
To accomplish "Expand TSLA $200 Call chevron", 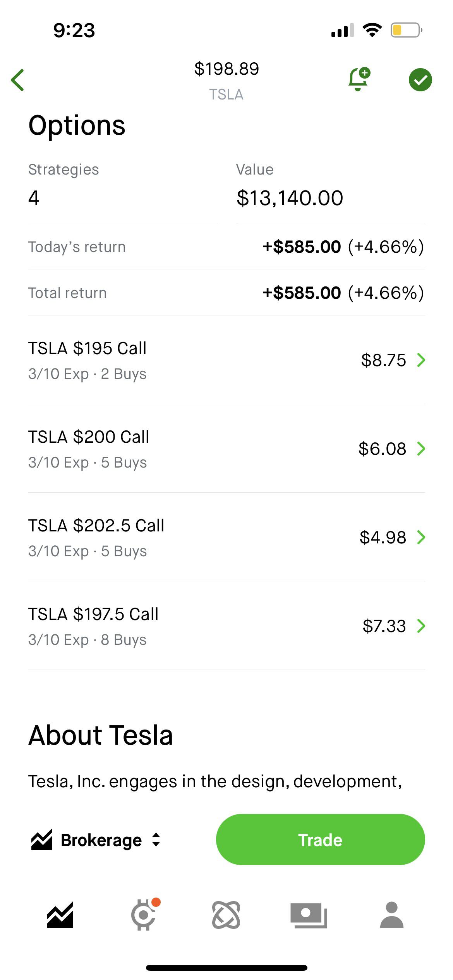I will 421,449.
